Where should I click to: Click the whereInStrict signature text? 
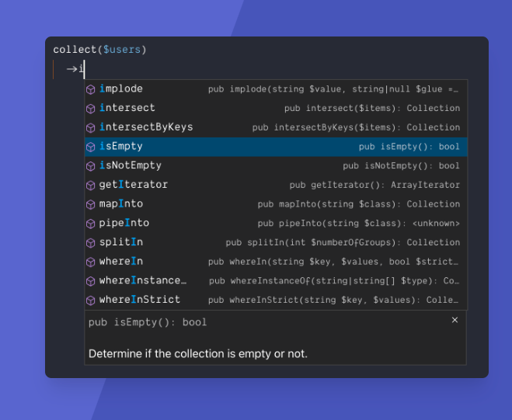point(333,300)
